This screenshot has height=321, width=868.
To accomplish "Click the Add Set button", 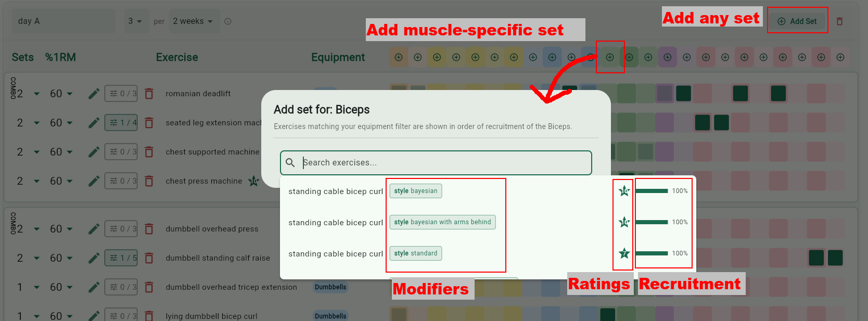I will (797, 21).
